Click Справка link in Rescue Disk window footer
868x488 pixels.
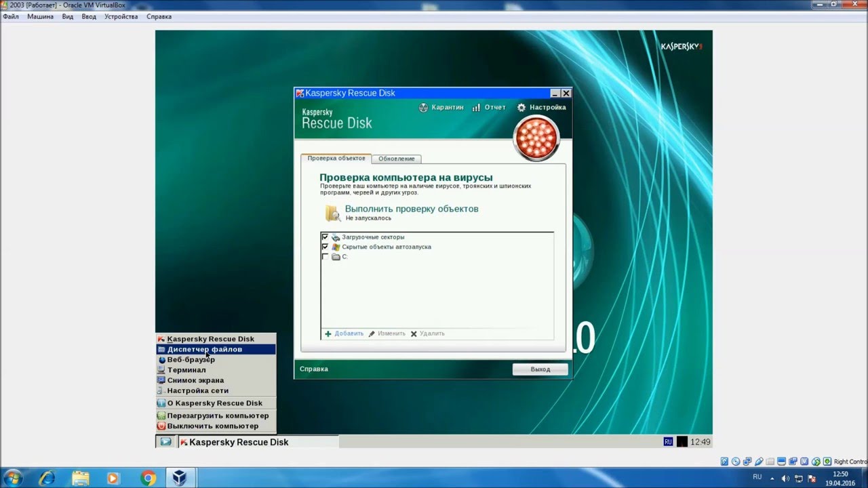coord(314,369)
